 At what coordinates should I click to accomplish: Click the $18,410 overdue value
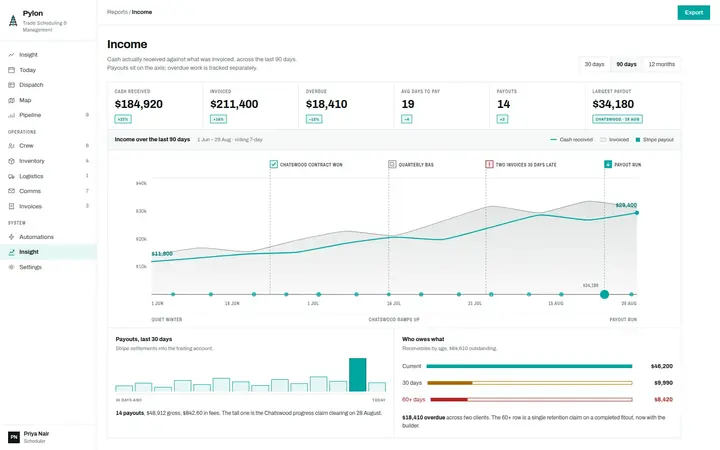[x=326, y=104]
